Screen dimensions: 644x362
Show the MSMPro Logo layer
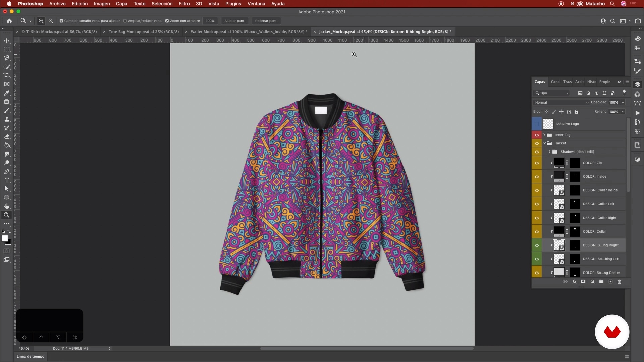click(537, 124)
